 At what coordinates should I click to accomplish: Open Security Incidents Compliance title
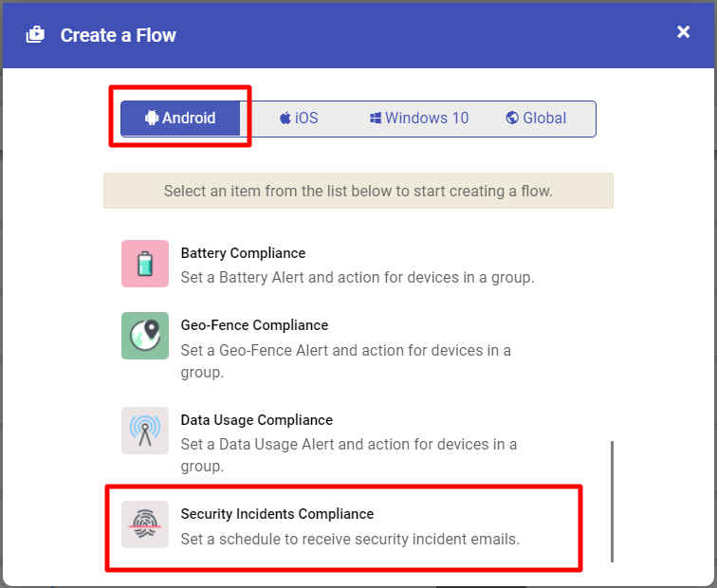pos(277,514)
